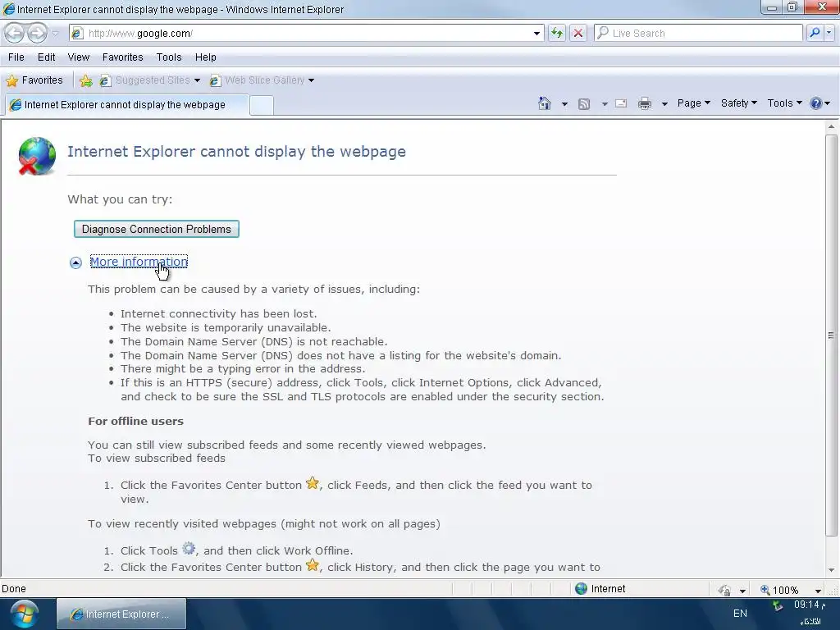Open the Tools command bar menu
840x630 pixels.
coord(784,103)
